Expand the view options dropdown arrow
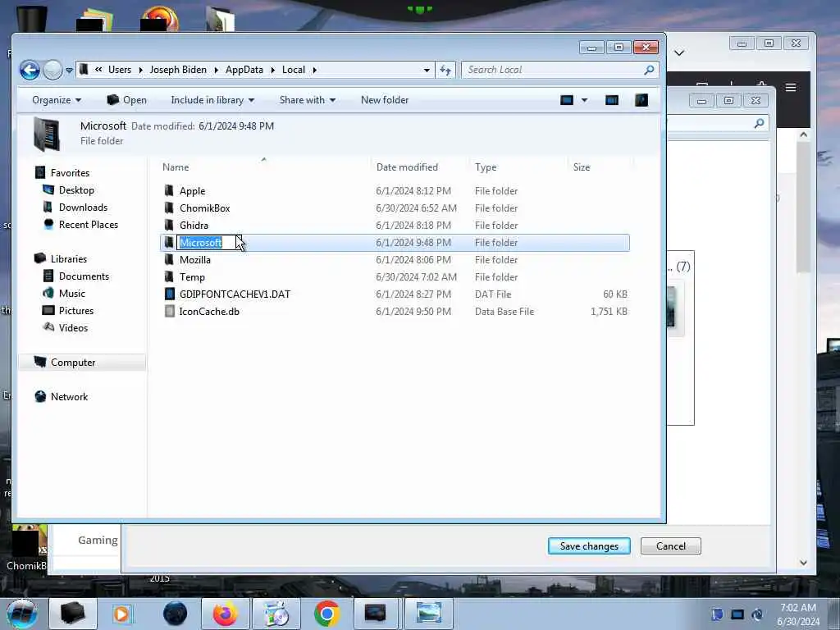 coord(584,100)
